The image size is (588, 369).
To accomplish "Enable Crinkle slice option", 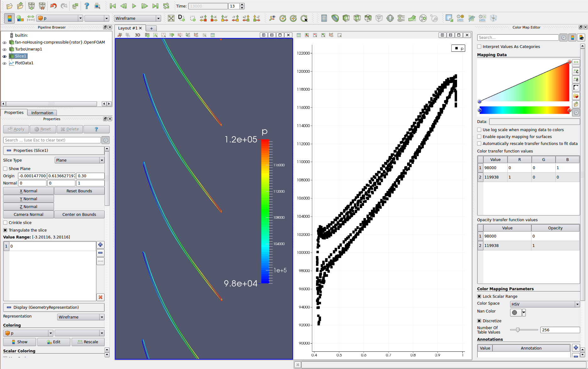I will [5, 222].
